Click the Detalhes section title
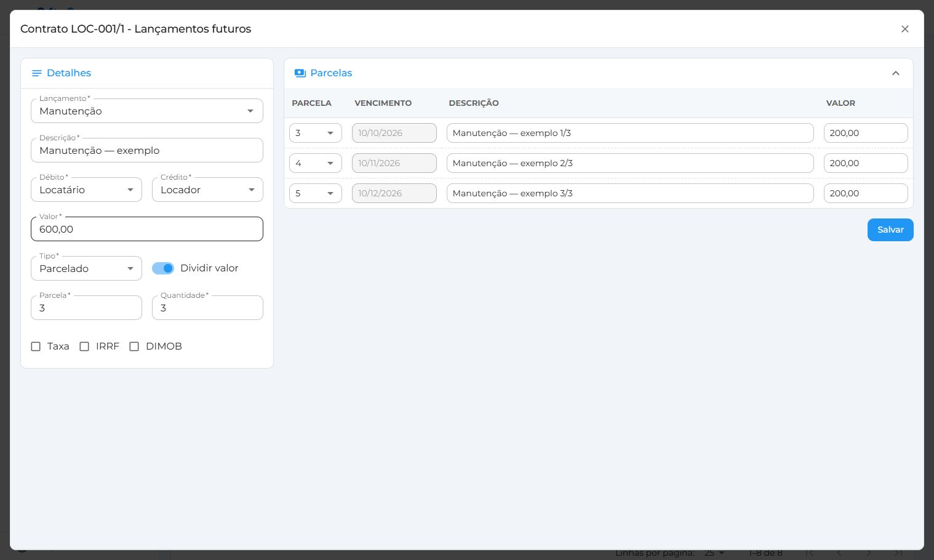934x560 pixels. pyautogui.click(x=69, y=73)
